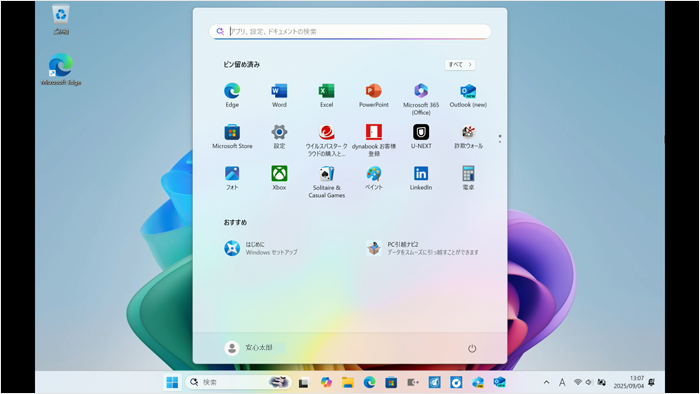700x394 pixels.
Task: Open Task View on the taskbar
Action: (304, 382)
